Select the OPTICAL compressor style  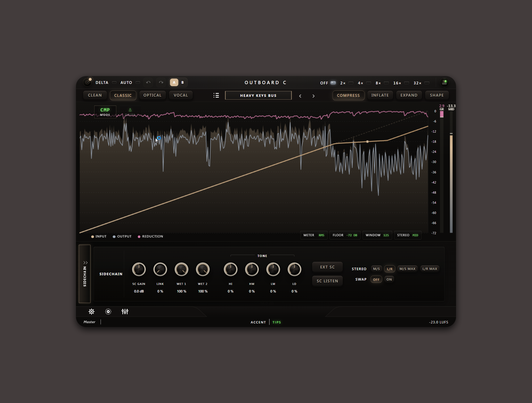click(x=152, y=95)
